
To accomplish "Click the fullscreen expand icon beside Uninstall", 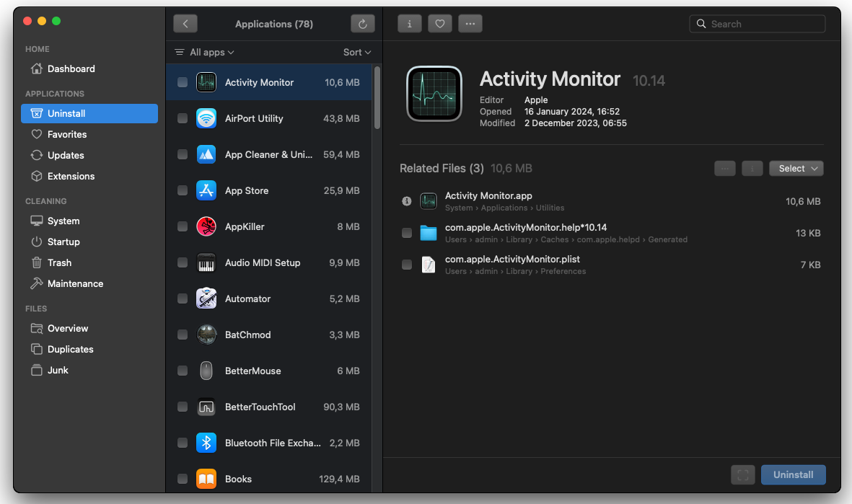I will (x=742, y=474).
